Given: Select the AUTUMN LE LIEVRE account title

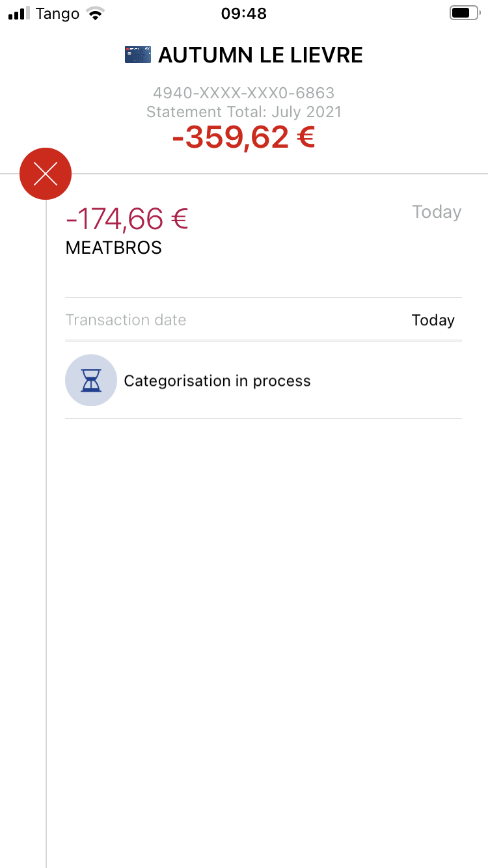Looking at the screenshot, I should click(260, 55).
